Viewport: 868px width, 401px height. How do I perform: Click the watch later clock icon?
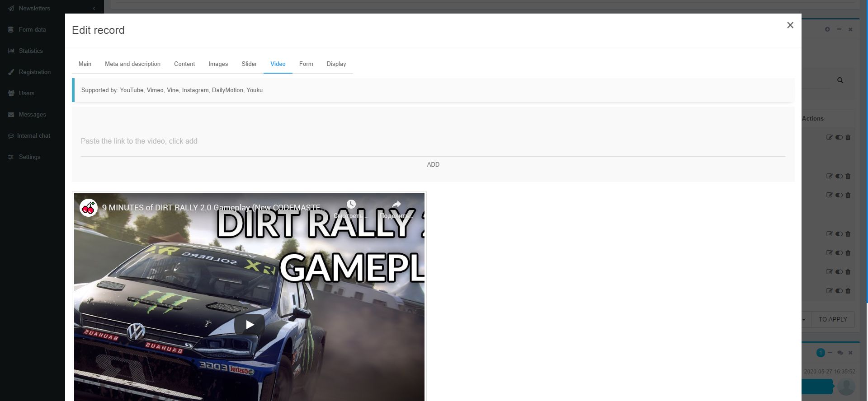pos(351,205)
